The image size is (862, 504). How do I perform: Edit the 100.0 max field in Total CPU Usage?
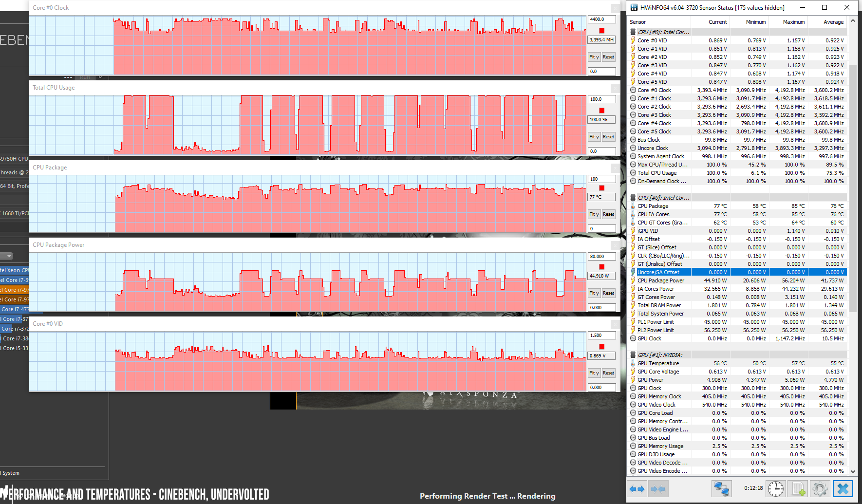(x=602, y=99)
